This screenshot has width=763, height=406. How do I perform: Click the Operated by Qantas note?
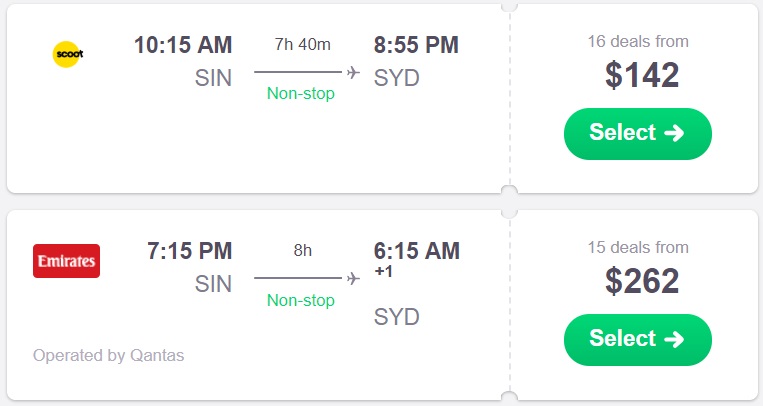click(108, 355)
